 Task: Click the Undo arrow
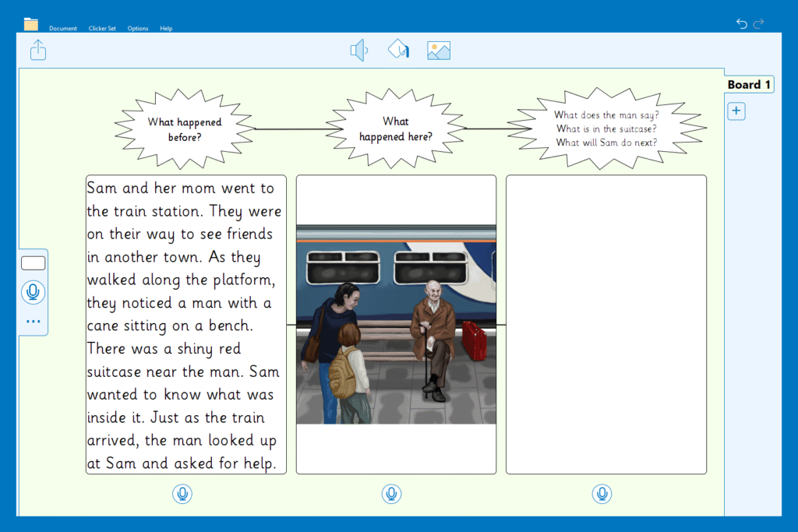tap(742, 23)
